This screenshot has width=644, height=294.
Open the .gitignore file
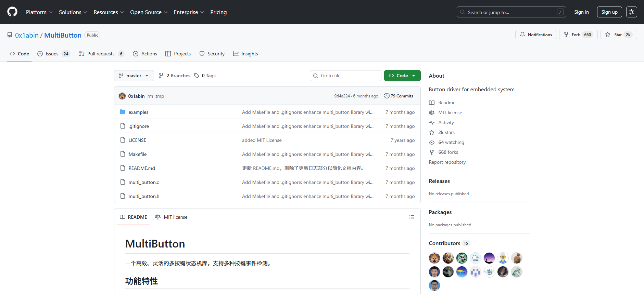pyautogui.click(x=139, y=126)
